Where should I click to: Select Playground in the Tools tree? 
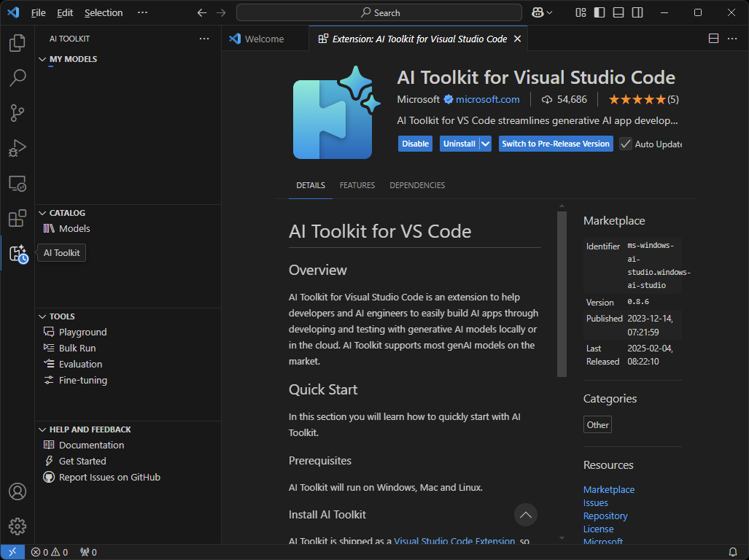pyautogui.click(x=82, y=332)
